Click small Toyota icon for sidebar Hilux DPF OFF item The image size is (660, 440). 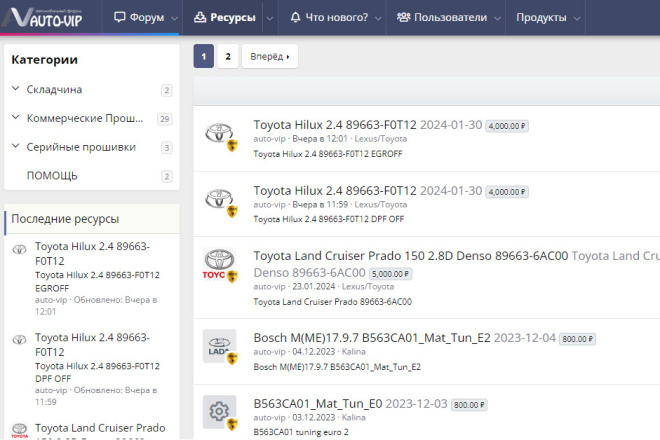(x=19, y=340)
